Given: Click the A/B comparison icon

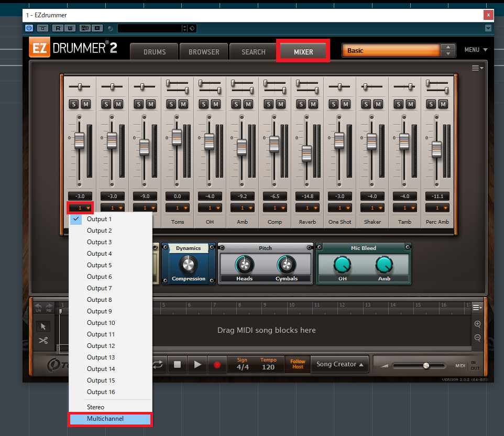Looking at the screenshot, I should pyautogui.click(x=85, y=28).
